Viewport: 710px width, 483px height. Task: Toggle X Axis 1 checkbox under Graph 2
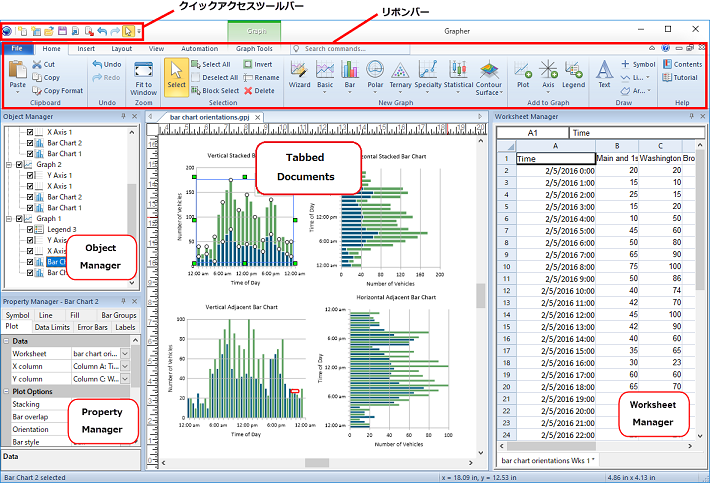[30, 187]
